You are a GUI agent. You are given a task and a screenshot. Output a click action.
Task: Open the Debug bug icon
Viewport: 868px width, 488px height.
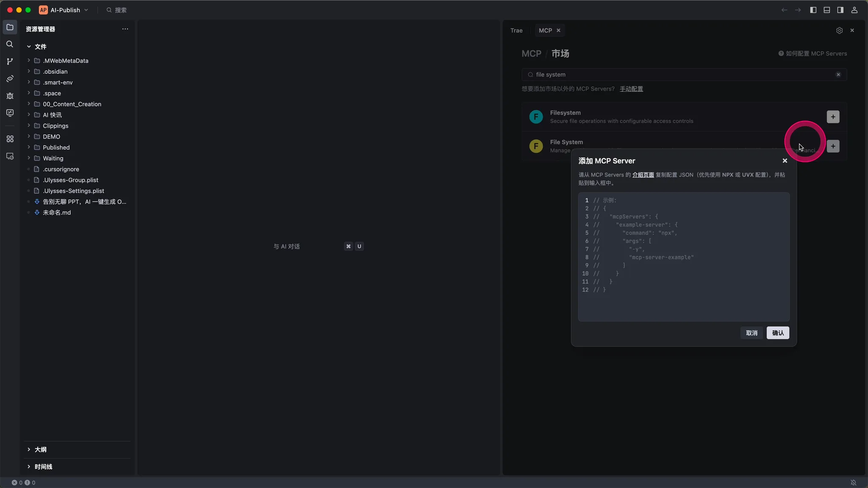click(10, 96)
